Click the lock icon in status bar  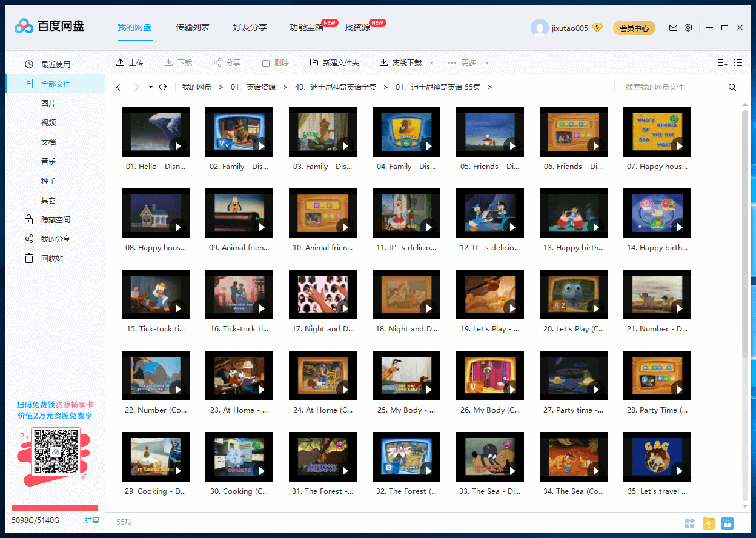point(728,523)
